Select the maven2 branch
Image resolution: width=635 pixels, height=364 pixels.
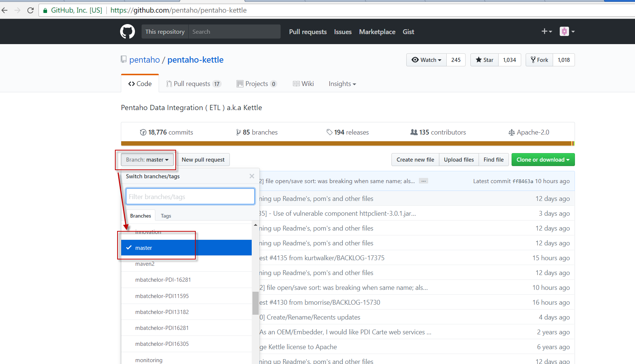click(x=186, y=264)
